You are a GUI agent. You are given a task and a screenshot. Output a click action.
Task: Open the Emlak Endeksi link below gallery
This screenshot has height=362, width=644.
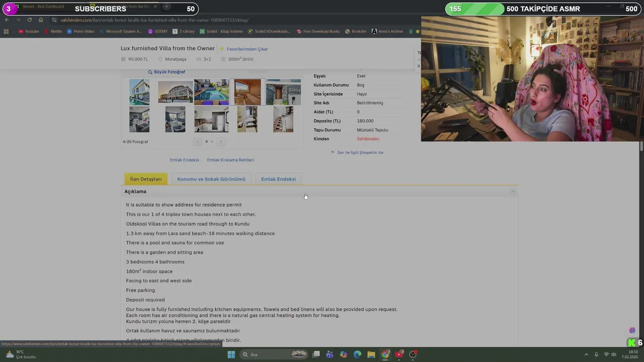184,160
